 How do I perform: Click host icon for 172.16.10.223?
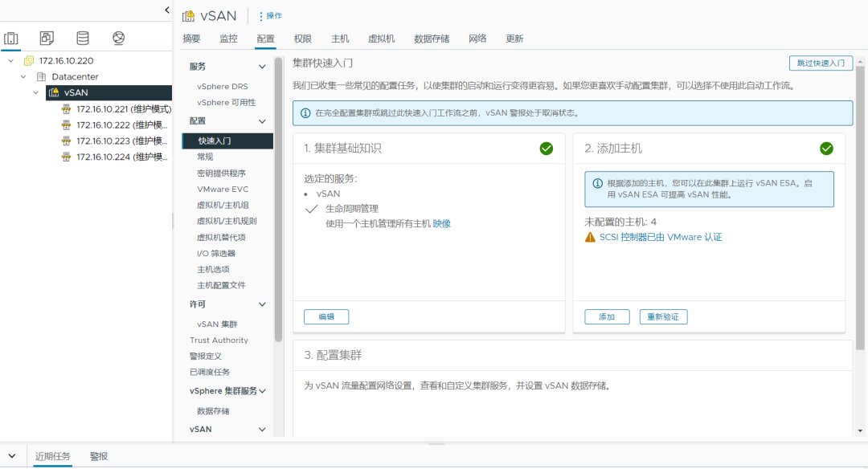point(67,141)
